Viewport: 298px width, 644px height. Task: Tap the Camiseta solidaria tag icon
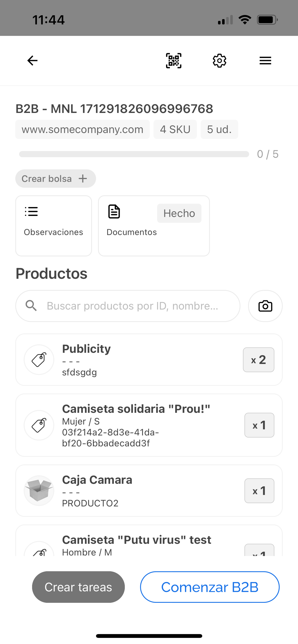39,425
